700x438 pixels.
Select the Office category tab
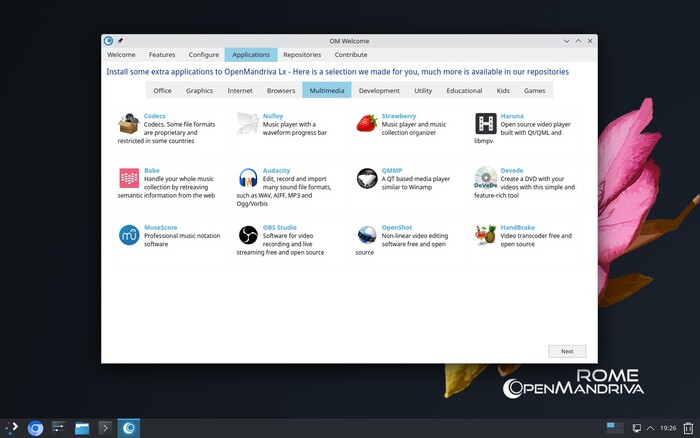pyautogui.click(x=162, y=90)
